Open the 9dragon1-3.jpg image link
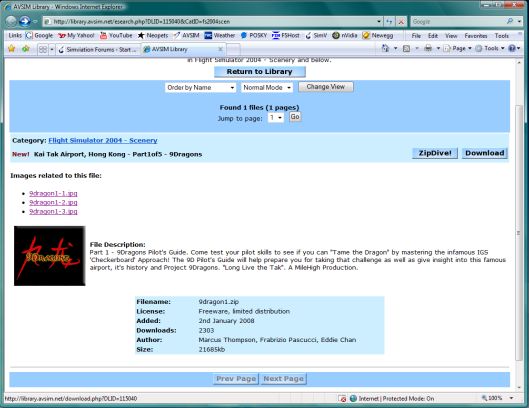529x408 pixels. (53, 211)
